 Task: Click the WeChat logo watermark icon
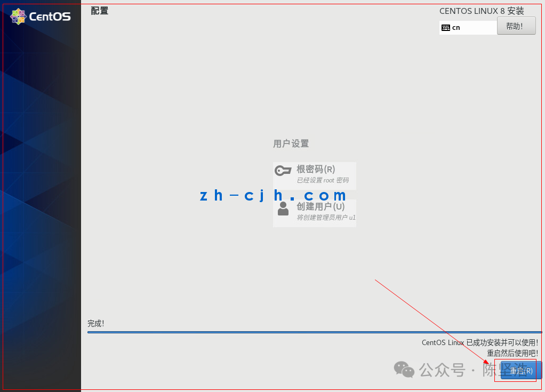point(404,370)
